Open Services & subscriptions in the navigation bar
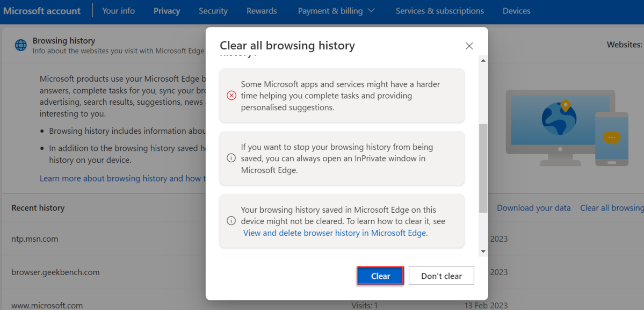644x310 pixels. pyautogui.click(x=440, y=11)
